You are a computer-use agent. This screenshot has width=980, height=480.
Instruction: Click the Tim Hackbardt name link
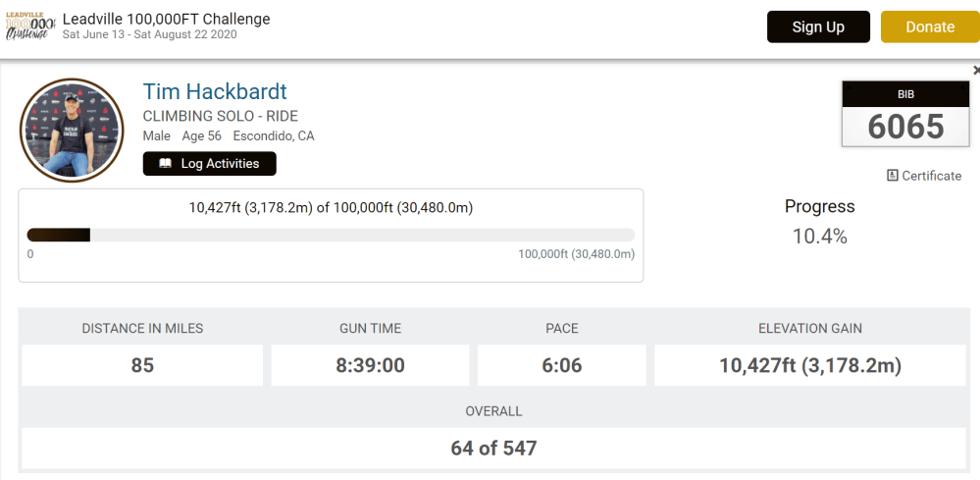coord(215,92)
